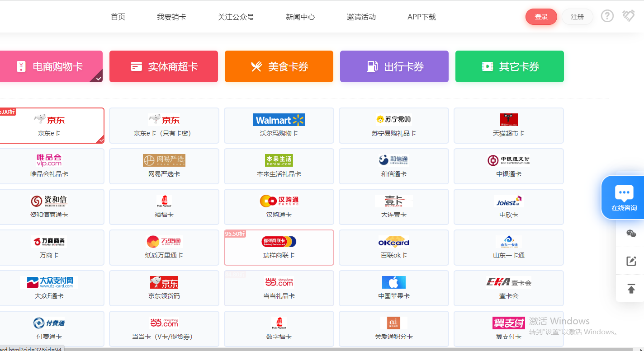Choose the 苏宁易购礼品卡 option
This screenshot has height=351, width=644.
tap(393, 125)
